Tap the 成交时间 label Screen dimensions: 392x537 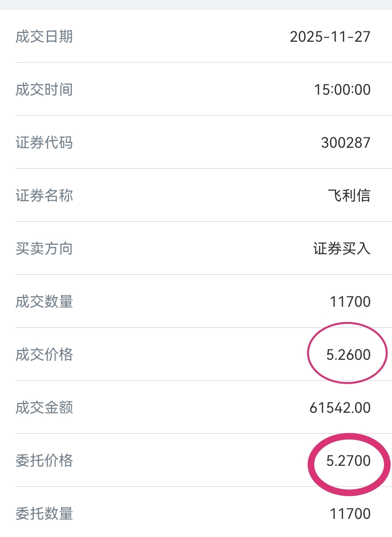click(x=44, y=90)
